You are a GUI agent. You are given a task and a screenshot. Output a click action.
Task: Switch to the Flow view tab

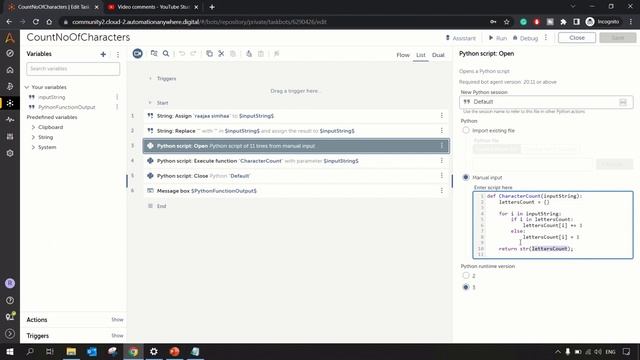tap(403, 55)
